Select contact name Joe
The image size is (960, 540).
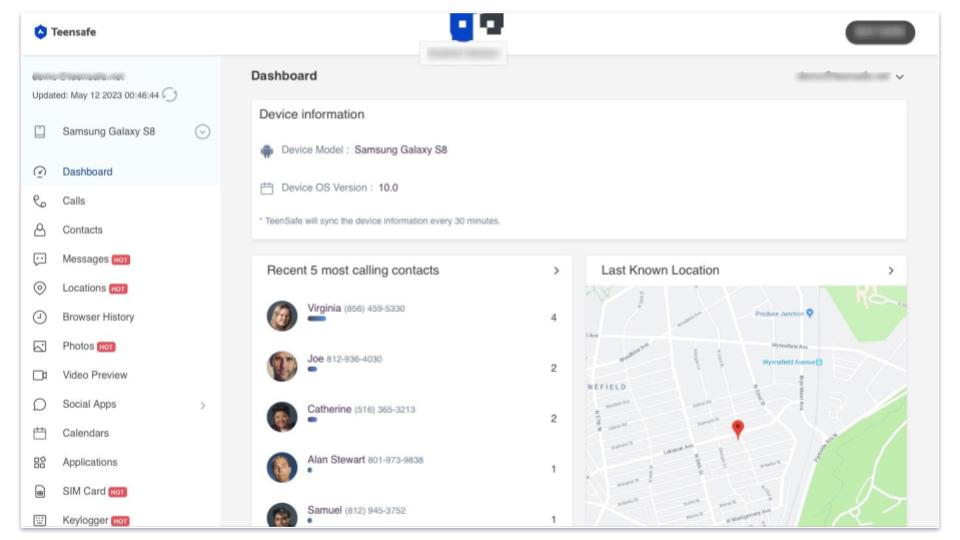pyautogui.click(x=315, y=359)
